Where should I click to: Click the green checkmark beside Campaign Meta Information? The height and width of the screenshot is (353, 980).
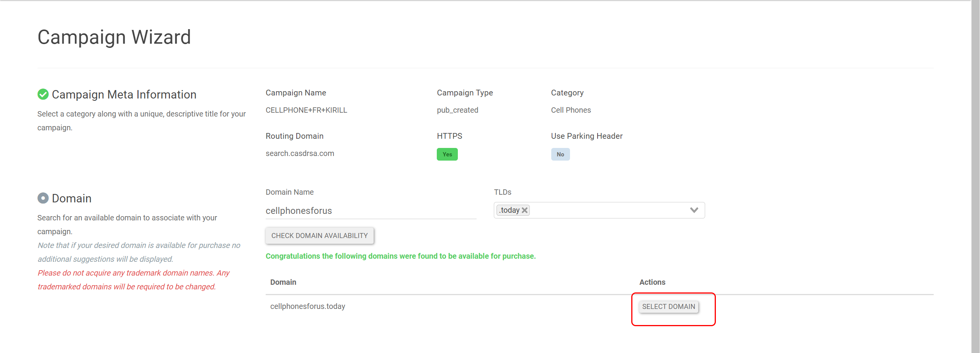tap(43, 94)
